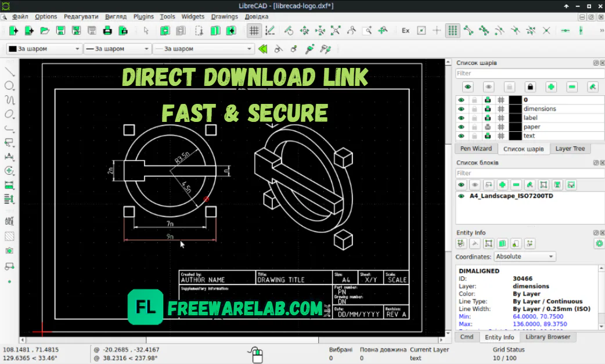Click the Zoom Previous view icon
605x364 pixels.
351,30
